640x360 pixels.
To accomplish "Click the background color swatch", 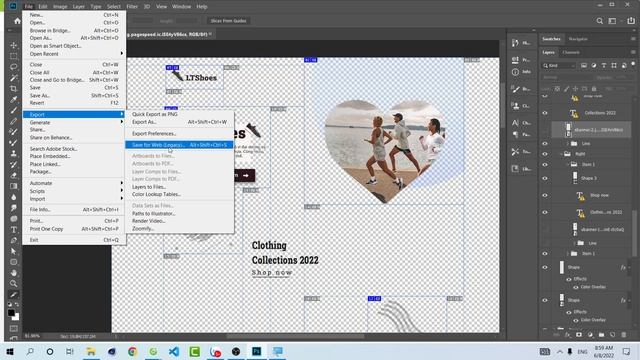I will point(16,318).
